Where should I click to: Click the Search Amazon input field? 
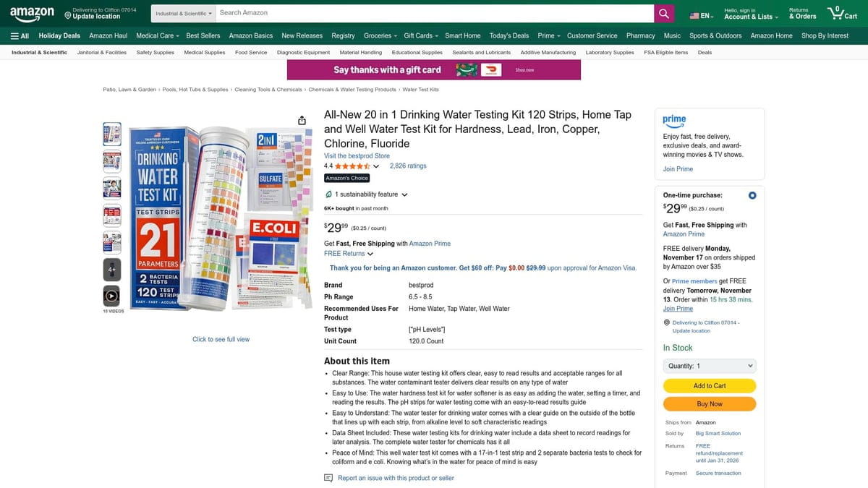coord(434,13)
